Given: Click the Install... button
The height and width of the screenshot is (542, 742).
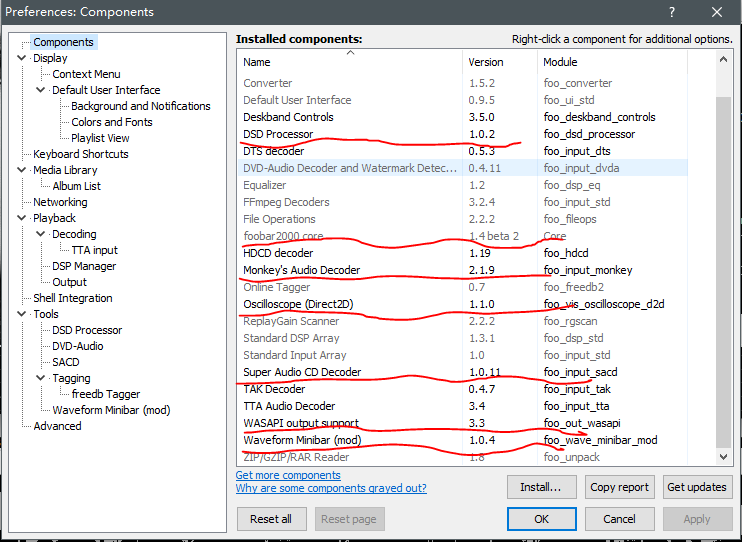Looking at the screenshot, I should [541, 487].
